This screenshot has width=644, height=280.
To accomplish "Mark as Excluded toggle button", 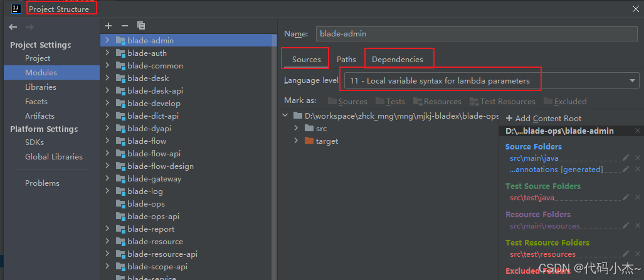I will coord(565,101).
